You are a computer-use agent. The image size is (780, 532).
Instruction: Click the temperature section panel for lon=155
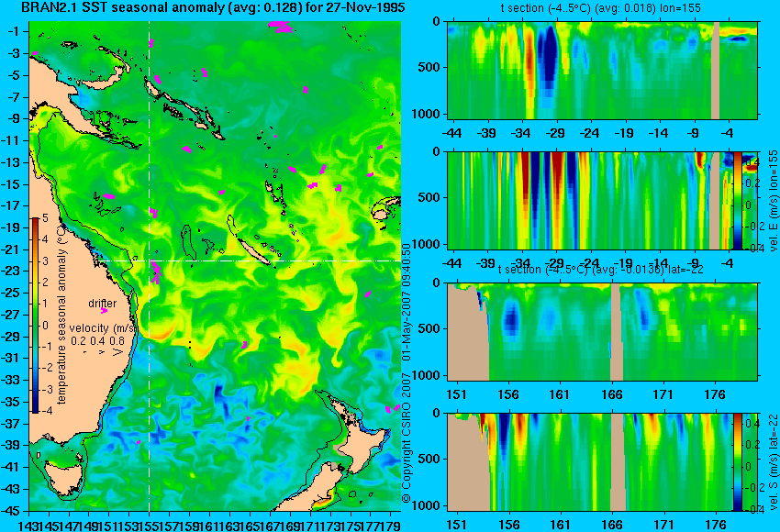coord(602,70)
